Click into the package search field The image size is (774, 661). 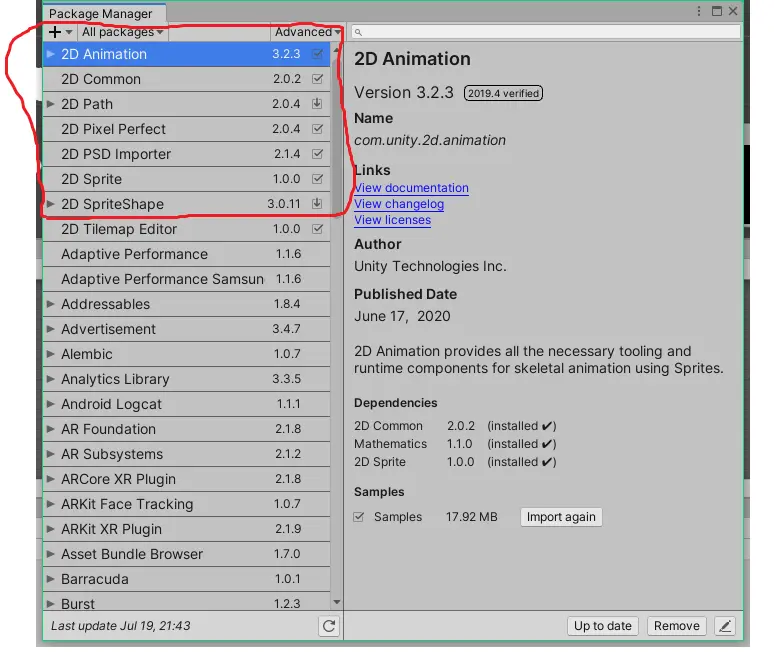(x=545, y=32)
